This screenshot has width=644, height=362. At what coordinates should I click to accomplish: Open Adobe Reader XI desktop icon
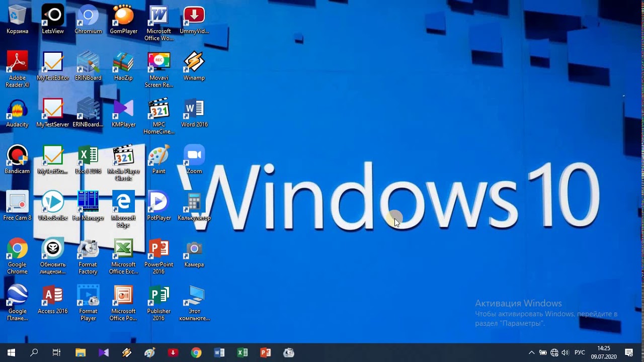(x=17, y=69)
